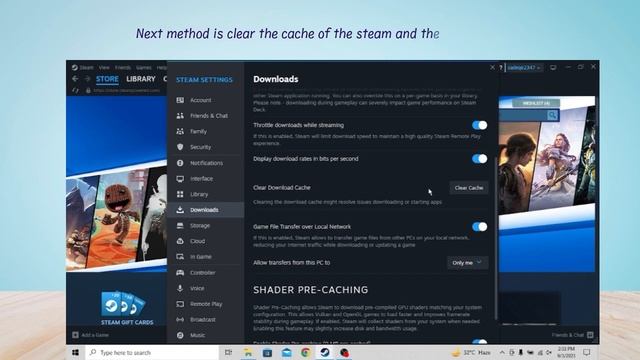Open the Library settings section
640x360 pixels.
click(x=205, y=194)
